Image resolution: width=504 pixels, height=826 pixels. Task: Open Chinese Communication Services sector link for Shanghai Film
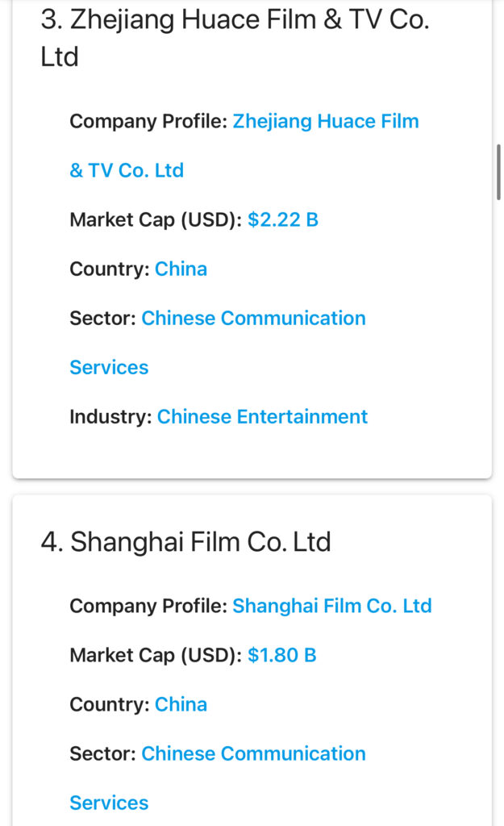(253, 753)
